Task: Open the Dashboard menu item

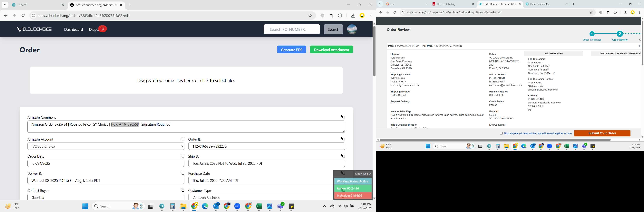Action: [x=73, y=29]
